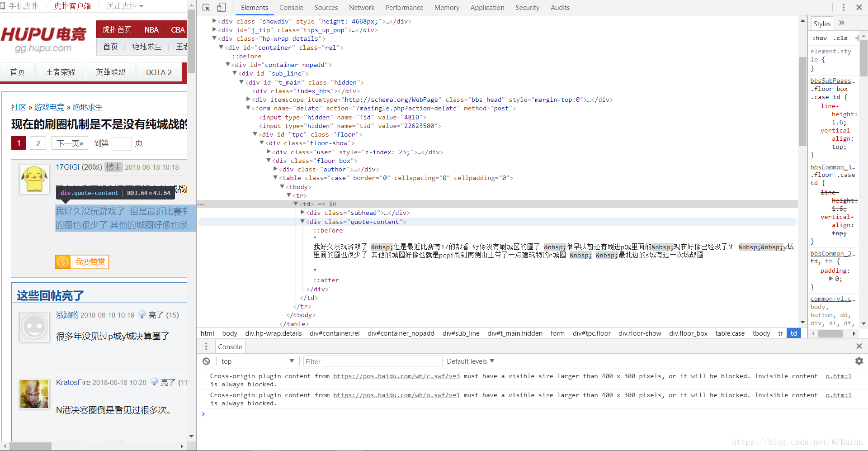Click the console Filter input
The width and height of the screenshot is (868, 451).
373,361
